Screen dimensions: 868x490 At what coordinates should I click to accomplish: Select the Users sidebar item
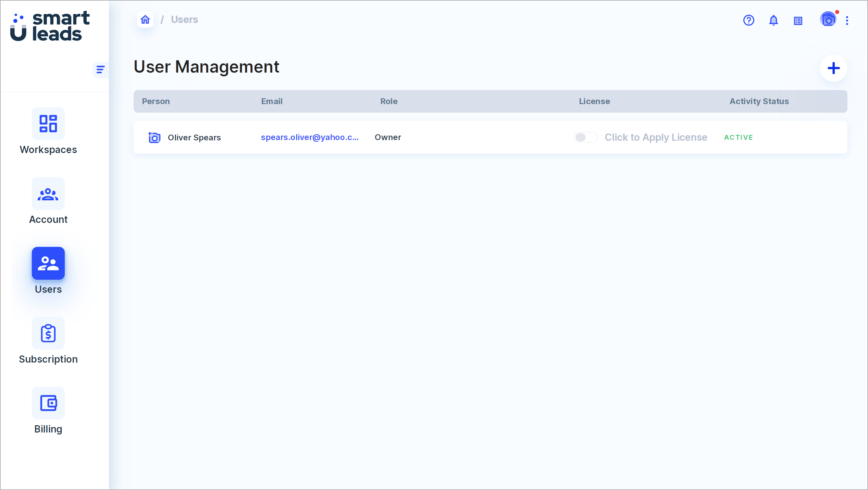pos(48,271)
